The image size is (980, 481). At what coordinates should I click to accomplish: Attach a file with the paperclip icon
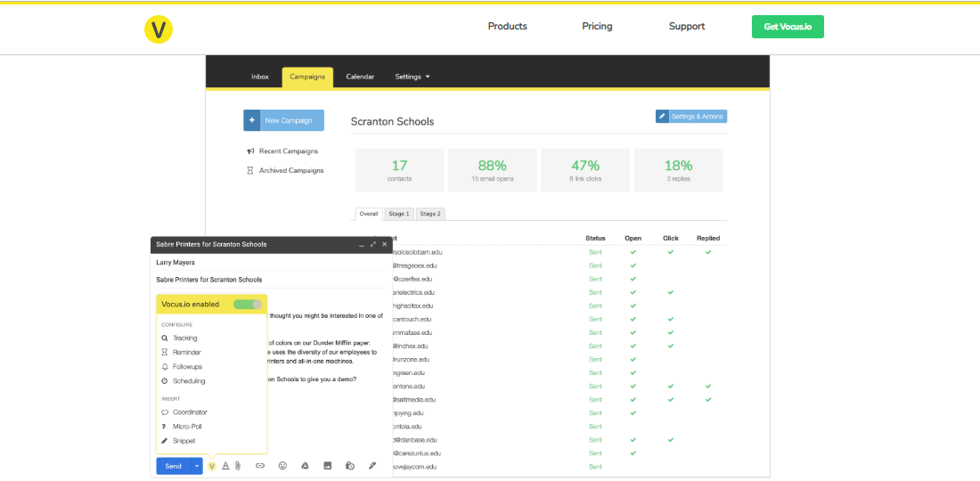[238, 465]
